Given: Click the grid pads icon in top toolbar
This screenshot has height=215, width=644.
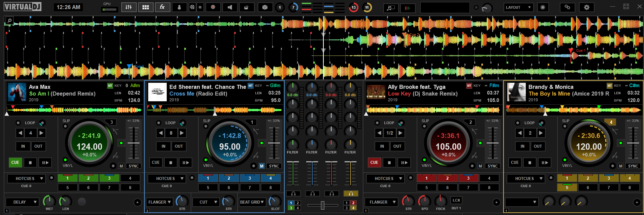Looking at the screenshot, I should pos(146,7).
